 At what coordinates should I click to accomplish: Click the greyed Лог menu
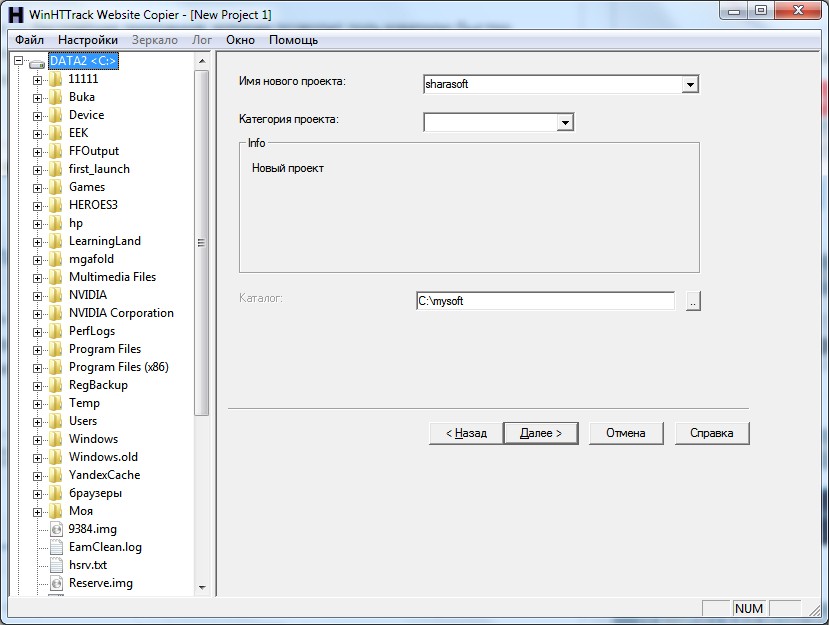click(201, 40)
